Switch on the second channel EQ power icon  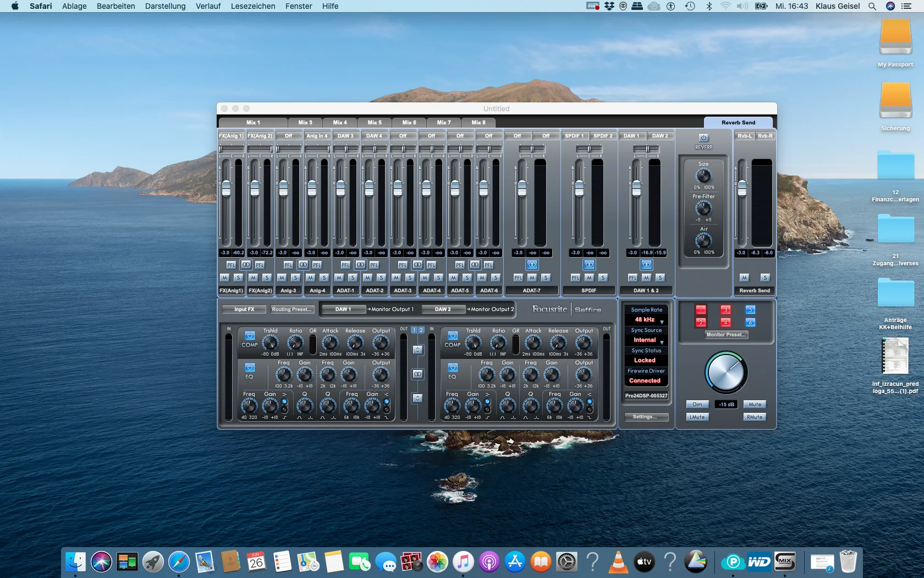point(453,367)
